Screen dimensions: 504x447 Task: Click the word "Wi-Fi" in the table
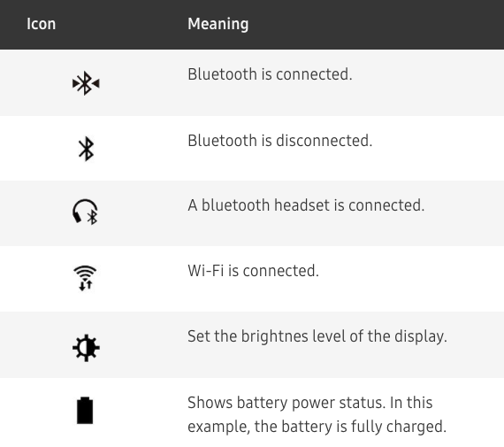[206, 271]
